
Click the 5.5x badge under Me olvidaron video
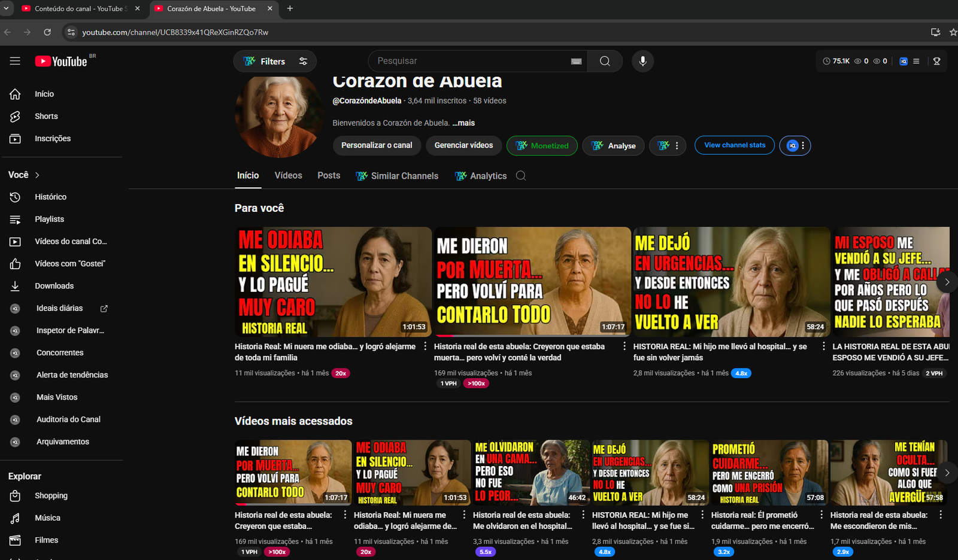pos(486,552)
